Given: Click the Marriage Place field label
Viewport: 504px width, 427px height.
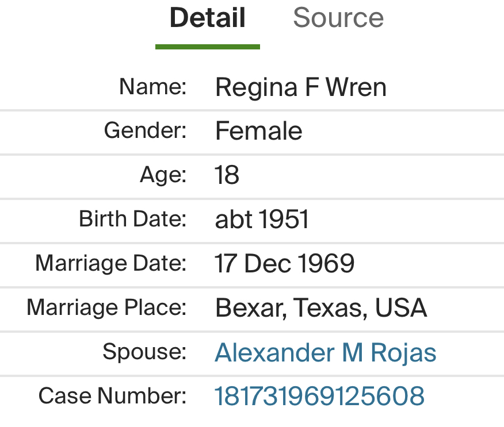Looking at the screenshot, I should [106, 307].
